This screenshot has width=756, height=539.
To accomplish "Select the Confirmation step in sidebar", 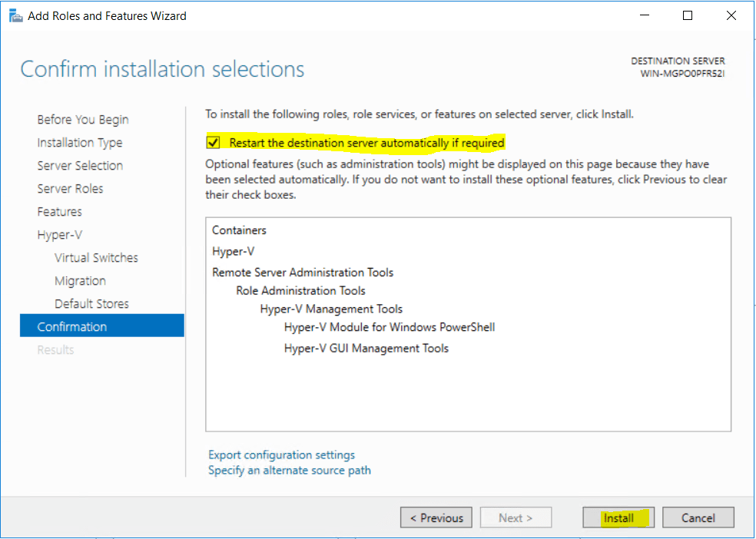I will tap(72, 326).
